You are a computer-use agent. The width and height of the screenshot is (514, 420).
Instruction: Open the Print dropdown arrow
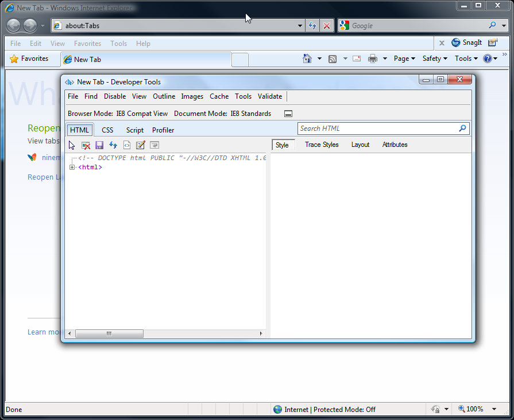385,59
